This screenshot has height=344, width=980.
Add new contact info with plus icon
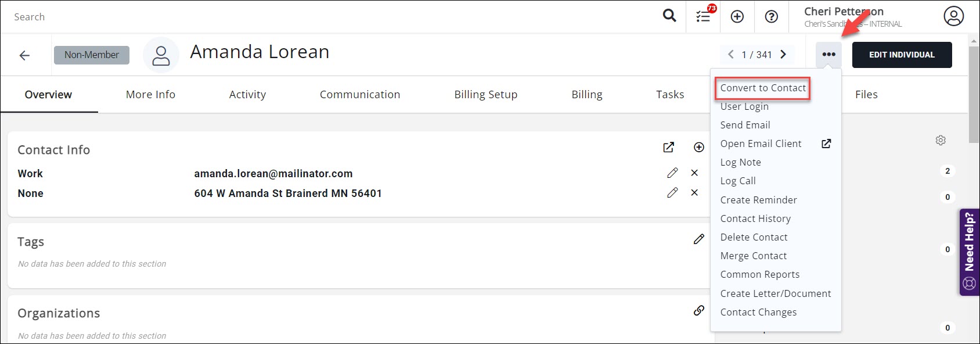699,148
